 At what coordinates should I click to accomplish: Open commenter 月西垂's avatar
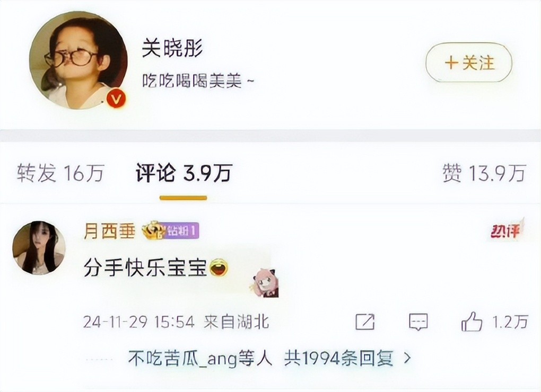point(39,248)
